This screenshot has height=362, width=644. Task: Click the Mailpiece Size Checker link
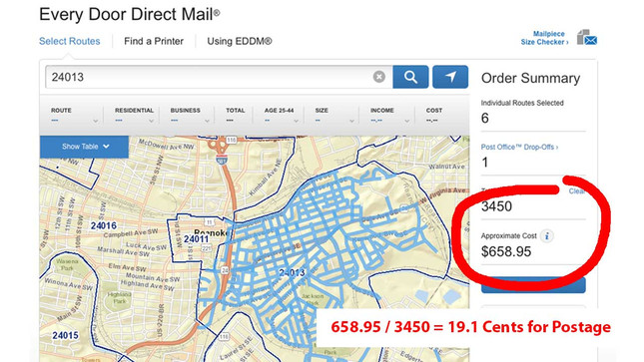coord(544,38)
